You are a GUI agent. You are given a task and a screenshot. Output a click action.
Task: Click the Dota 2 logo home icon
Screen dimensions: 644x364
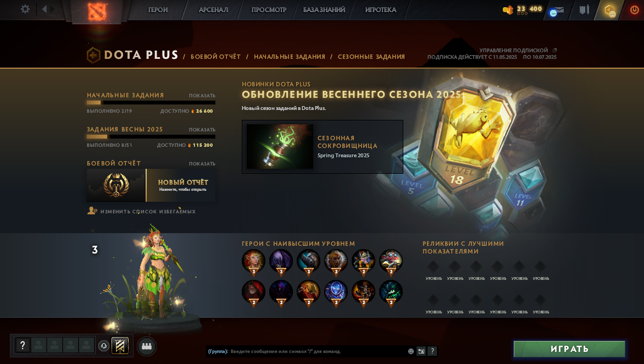point(97,11)
